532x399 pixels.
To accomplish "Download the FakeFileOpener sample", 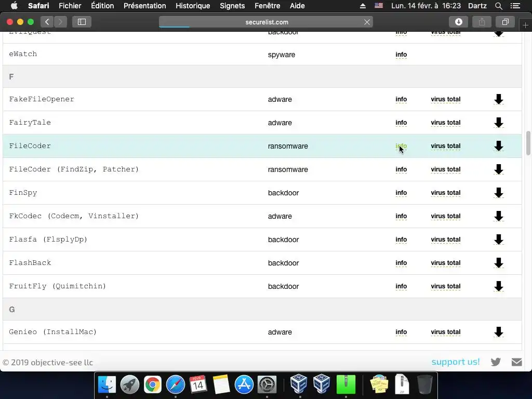I will (498, 99).
